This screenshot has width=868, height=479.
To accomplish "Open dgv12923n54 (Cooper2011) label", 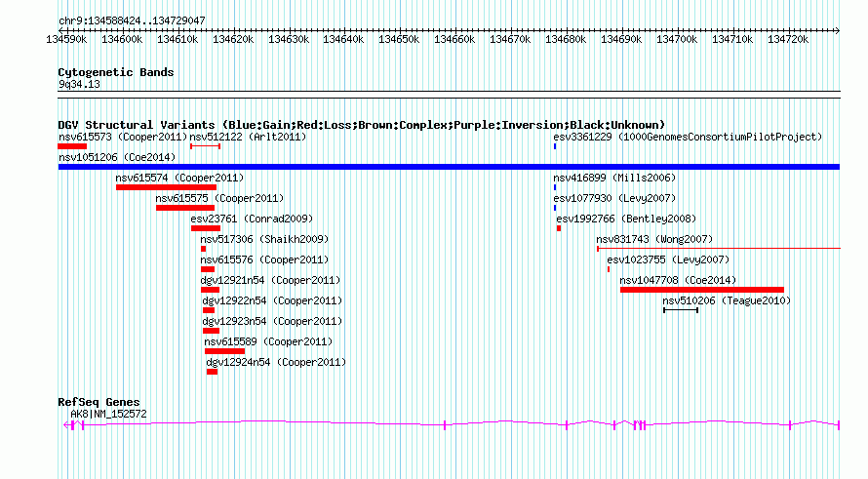I will [x=272, y=321].
